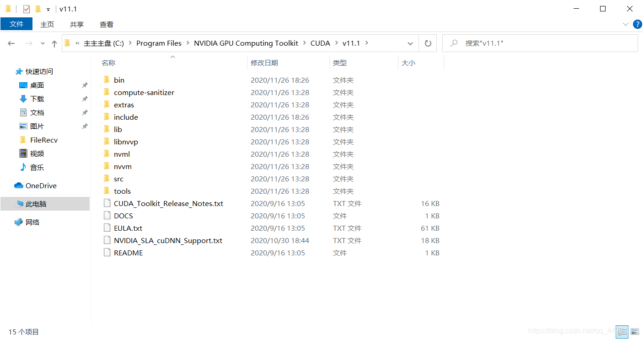Click the search v11.1 input box
644x339 pixels.
tap(540, 43)
